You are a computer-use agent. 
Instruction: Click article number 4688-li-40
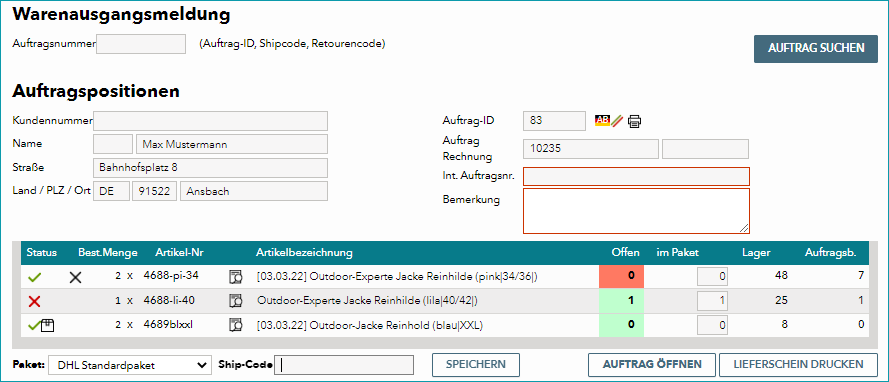click(x=170, y=300)
